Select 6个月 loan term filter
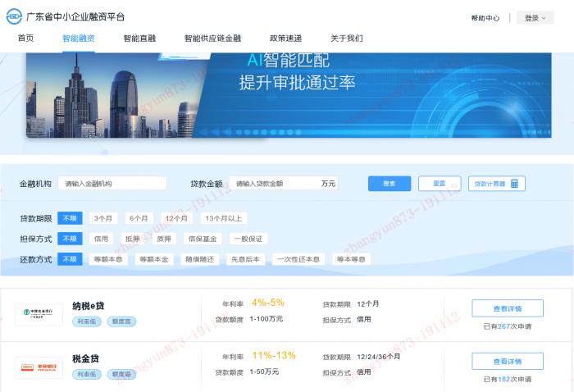Viewport: 574px width, 392px height. pos(139,218)
